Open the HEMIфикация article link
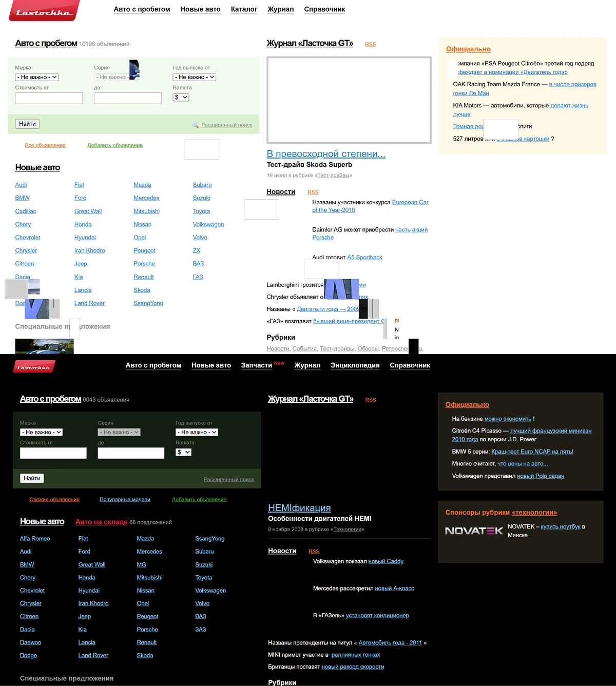 pyautogui.click(x=299, y=508)
